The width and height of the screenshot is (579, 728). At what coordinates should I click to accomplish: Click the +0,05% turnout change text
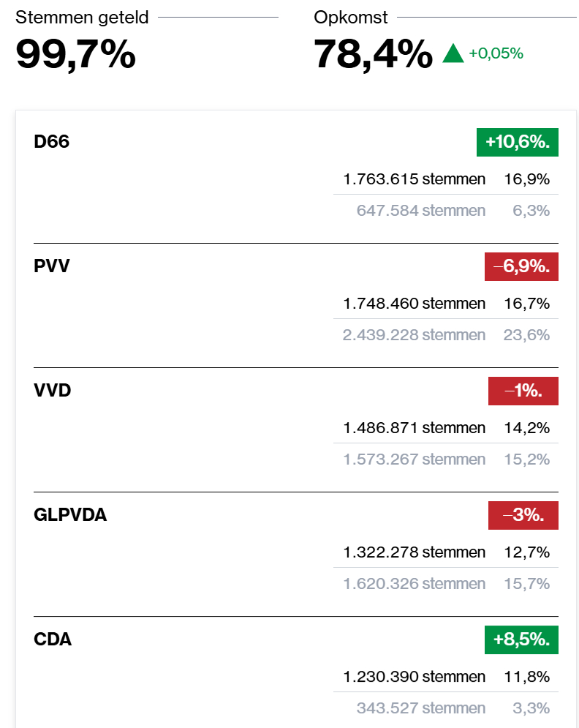pyautogui.click(x=496, y=53)
